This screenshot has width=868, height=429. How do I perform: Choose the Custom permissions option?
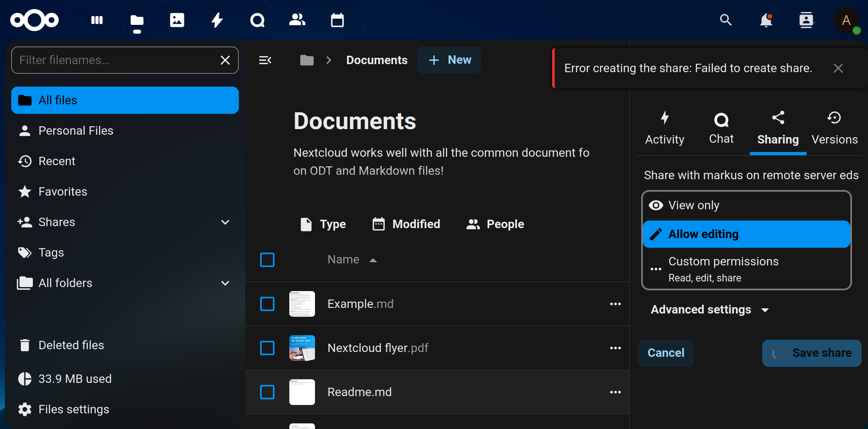point(746,269)
